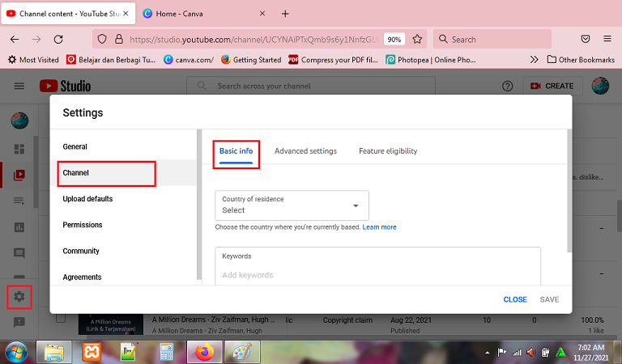Open Paint from the taskbar

242,352
